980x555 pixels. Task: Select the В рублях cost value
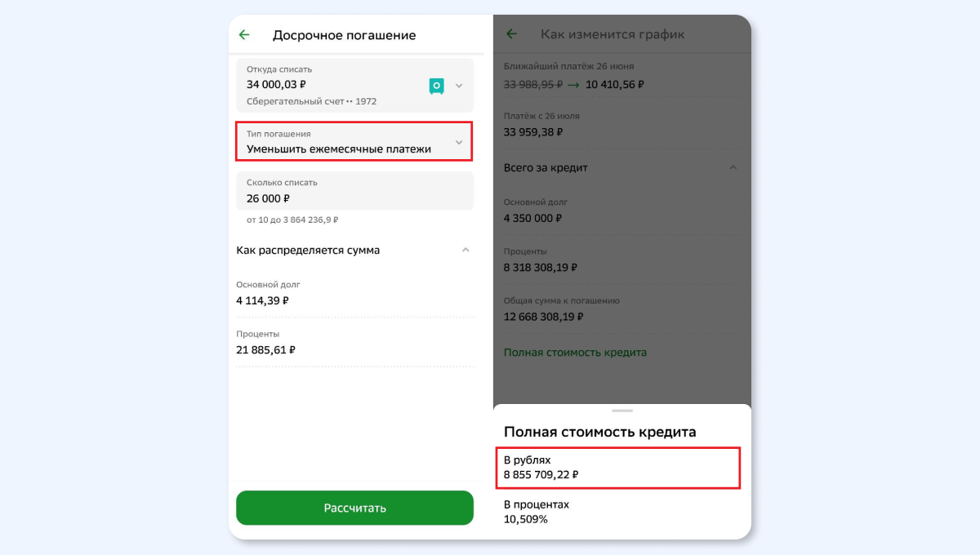pyautogui.click(x=617, y=468)
